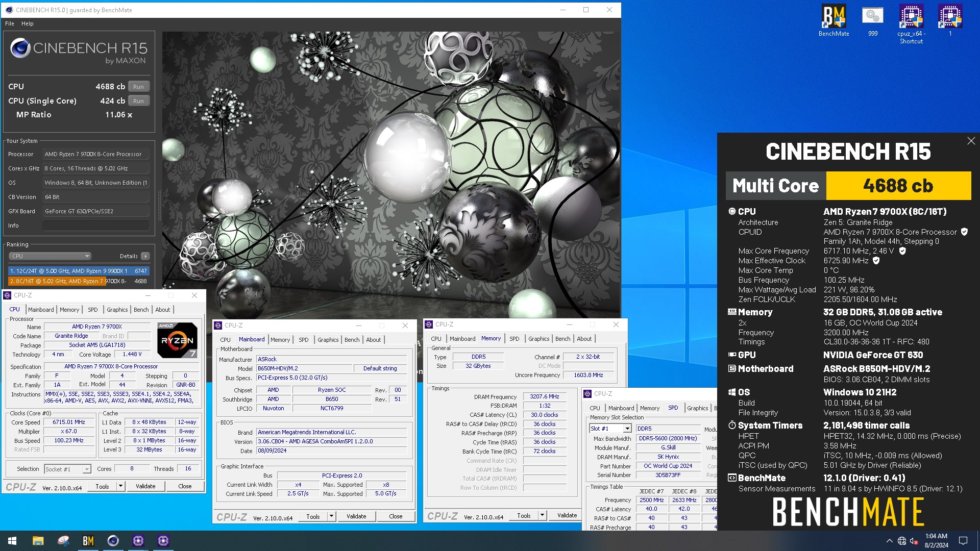Select ranking entry 8C/16T Ryzen 7 9700X

click(79, 281)
